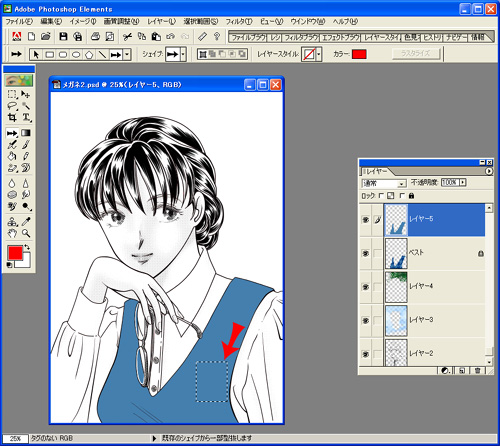This screenshot has height=446, width=500.
Task: Open the イメージ menu
Action: 83,22
